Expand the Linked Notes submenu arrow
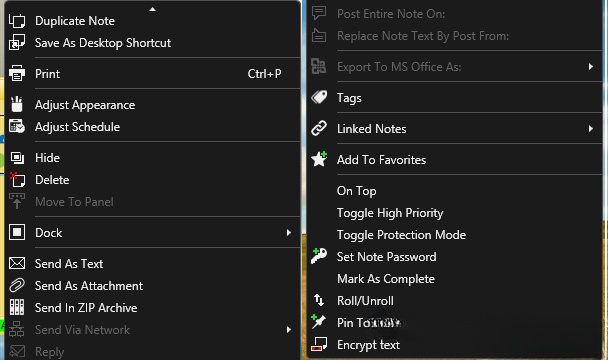This screenshot has width=608, height=360. pyautogui.click(x=591, y=128)
